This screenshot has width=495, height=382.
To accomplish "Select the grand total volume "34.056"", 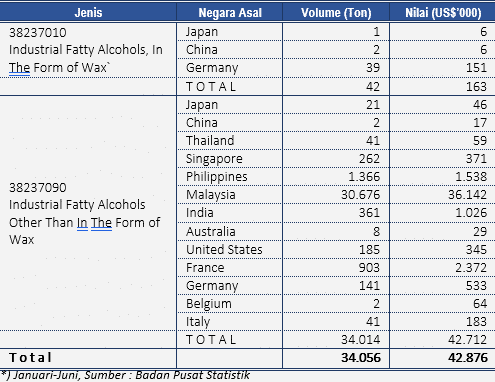I will coord(361,358).
